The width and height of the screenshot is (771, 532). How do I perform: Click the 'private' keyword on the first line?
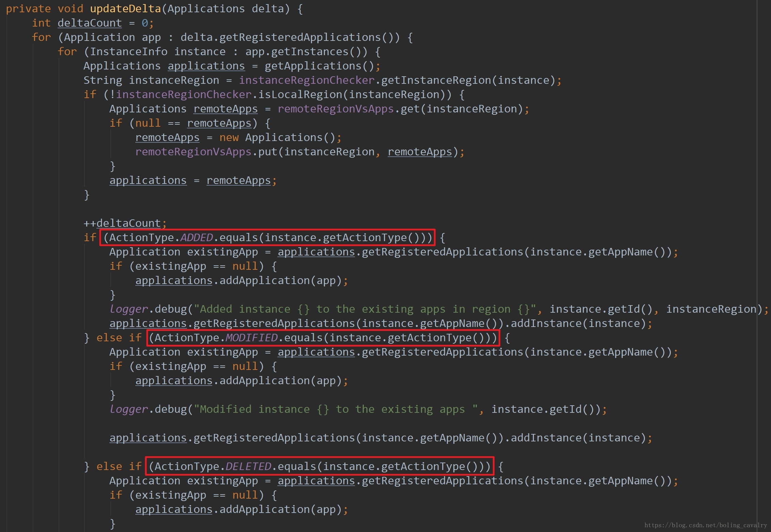(28, 9)
